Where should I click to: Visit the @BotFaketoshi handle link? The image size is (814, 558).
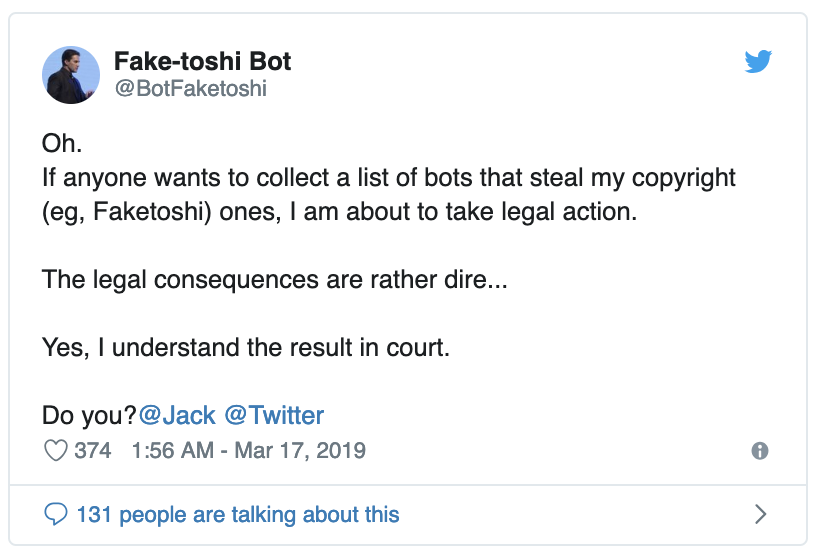190,89
